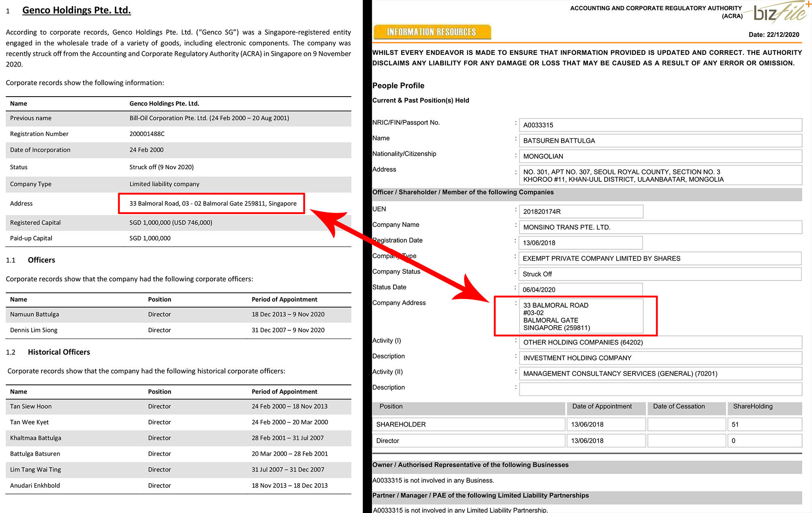Click the Information Resources banner button

pos(432,32)
